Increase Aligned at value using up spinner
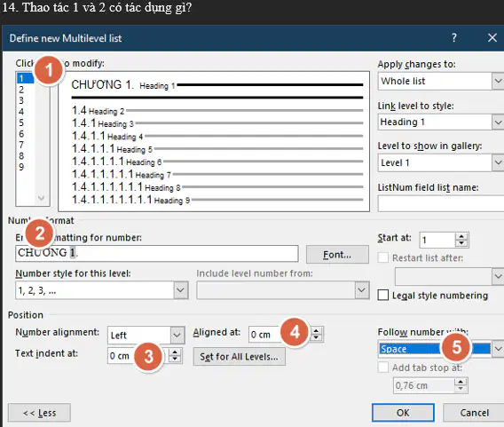Image resolution: width=504 pixels, height=427 pixels. (316, 331)
